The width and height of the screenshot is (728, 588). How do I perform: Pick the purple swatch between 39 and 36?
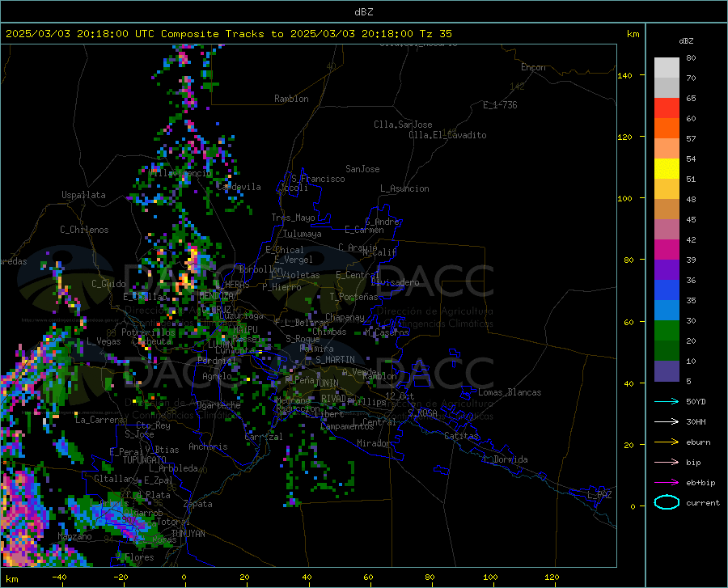point(667,270)
